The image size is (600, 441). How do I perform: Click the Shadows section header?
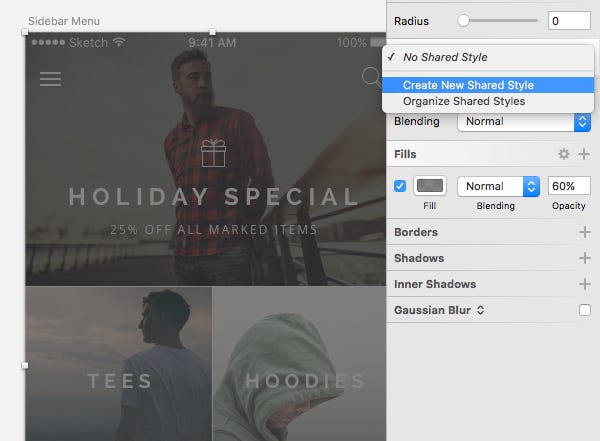[x=419, y=258]
